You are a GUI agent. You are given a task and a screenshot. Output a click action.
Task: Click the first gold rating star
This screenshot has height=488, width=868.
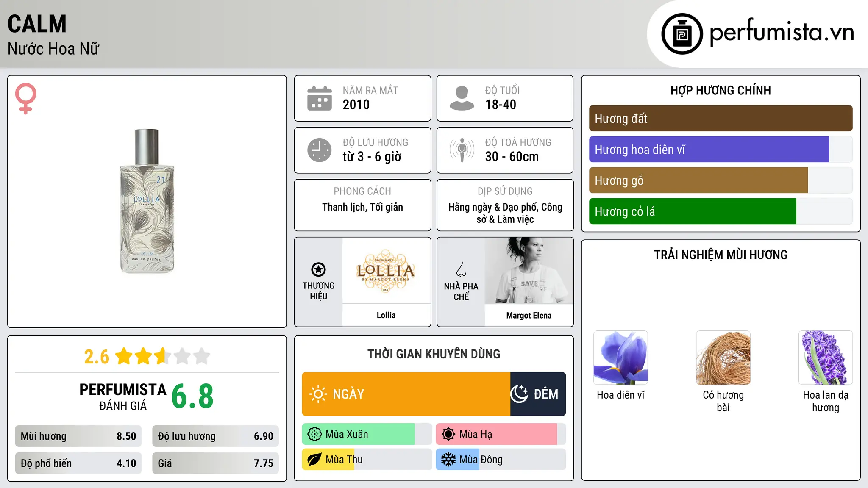coord(124,356)
